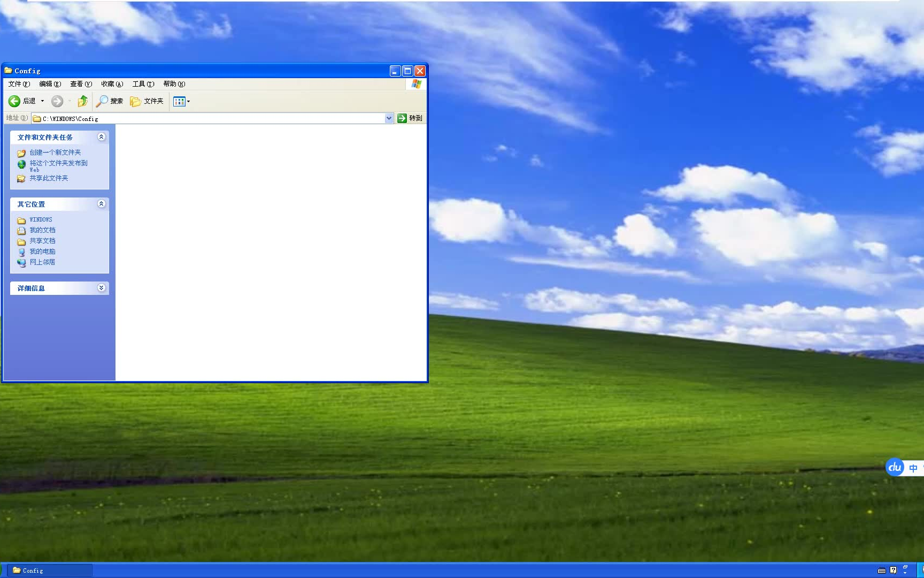This screenshot has height=578, width=924.
Task: Open 我的电脑 from the sidebar icon
Action: 42,251
